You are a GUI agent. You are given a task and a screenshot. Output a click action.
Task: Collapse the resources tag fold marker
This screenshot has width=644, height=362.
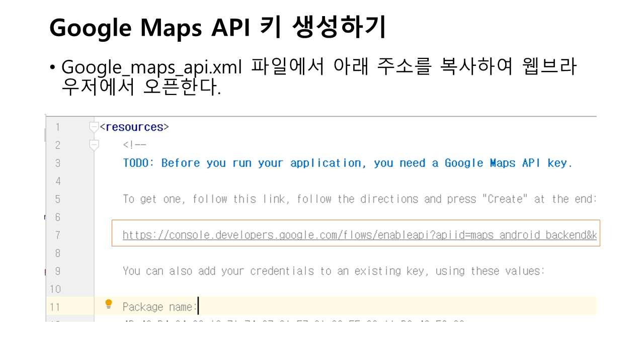tap(94, 127)
